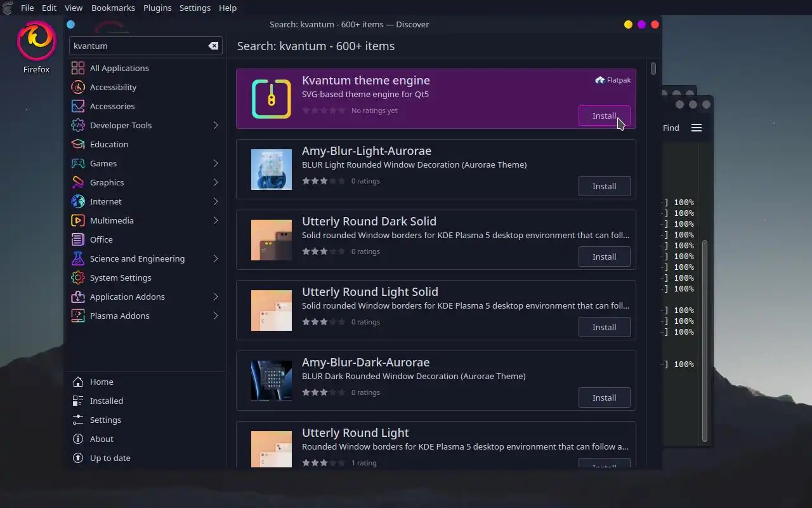
Task: Click the Multimedia category icon
Action: (x=78, y=220)
